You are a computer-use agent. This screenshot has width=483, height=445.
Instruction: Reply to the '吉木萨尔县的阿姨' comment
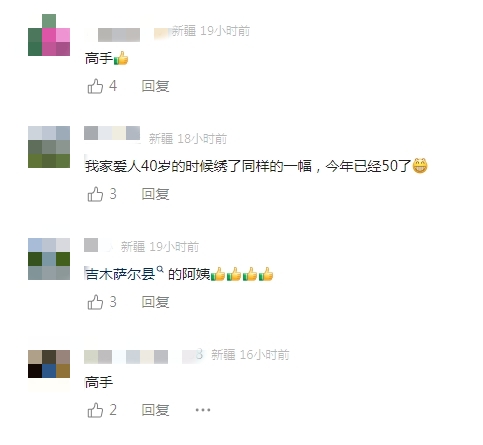click(155, 302)
